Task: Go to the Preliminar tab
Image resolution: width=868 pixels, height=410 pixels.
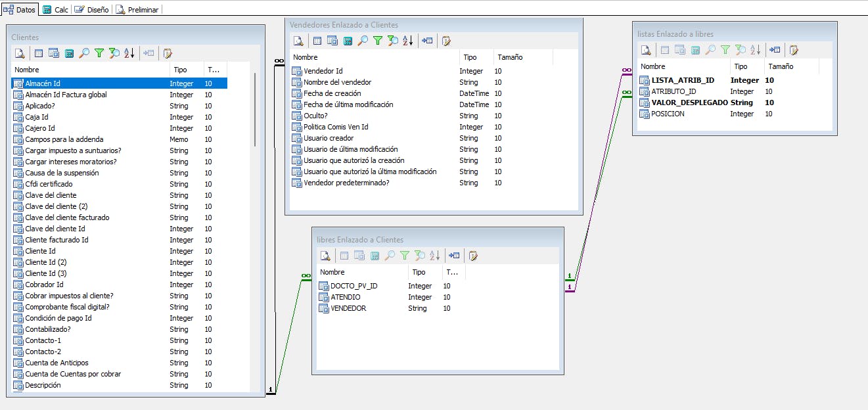Action: pyautogui.click(x=137, y=9)
